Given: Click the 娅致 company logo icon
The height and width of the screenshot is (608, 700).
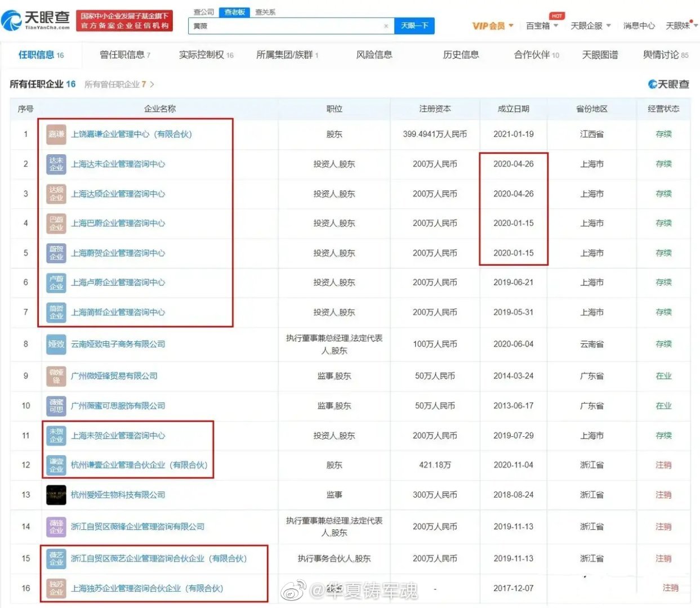Looking at the screenshot, I should pos(55,344).
